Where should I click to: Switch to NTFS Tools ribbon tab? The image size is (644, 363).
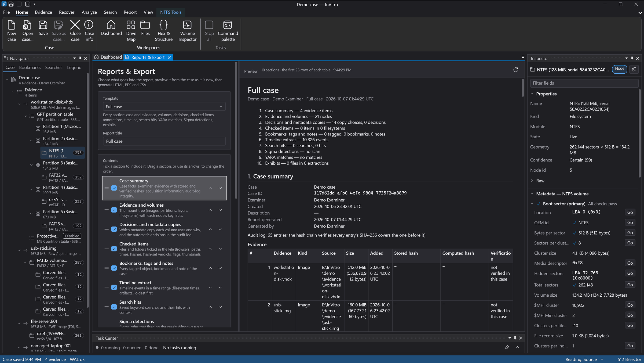171,12
